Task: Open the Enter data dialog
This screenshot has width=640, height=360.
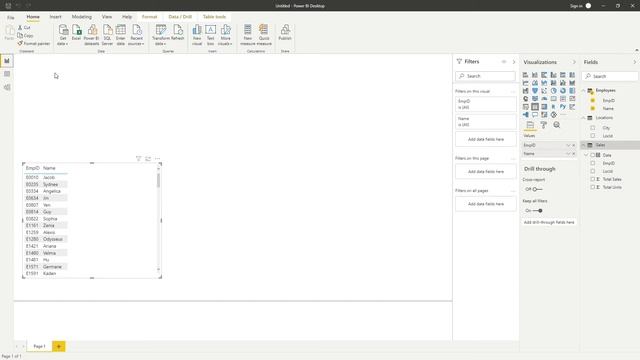Action: pos(120,35)
